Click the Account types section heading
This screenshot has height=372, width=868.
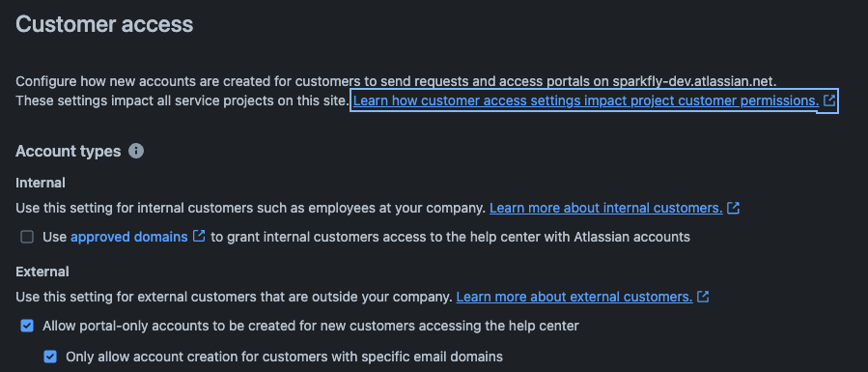click(x=69, y=151)
